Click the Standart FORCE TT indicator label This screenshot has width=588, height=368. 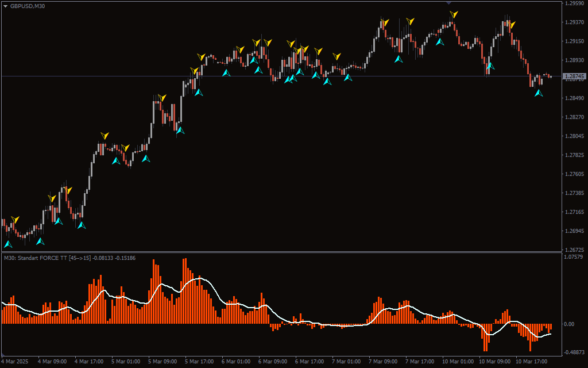point(69,258)
